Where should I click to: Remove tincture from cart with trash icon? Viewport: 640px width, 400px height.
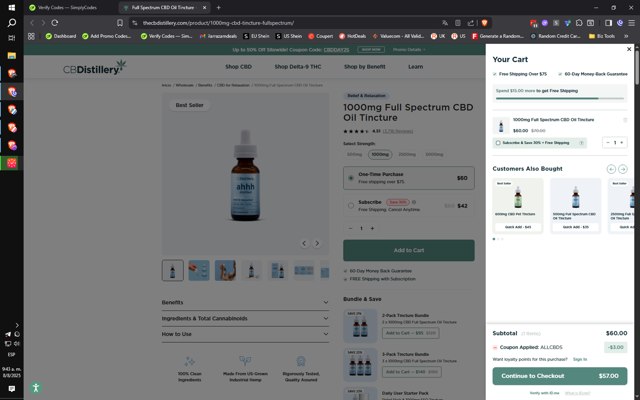pyautogui.click(x=624, y=120)
